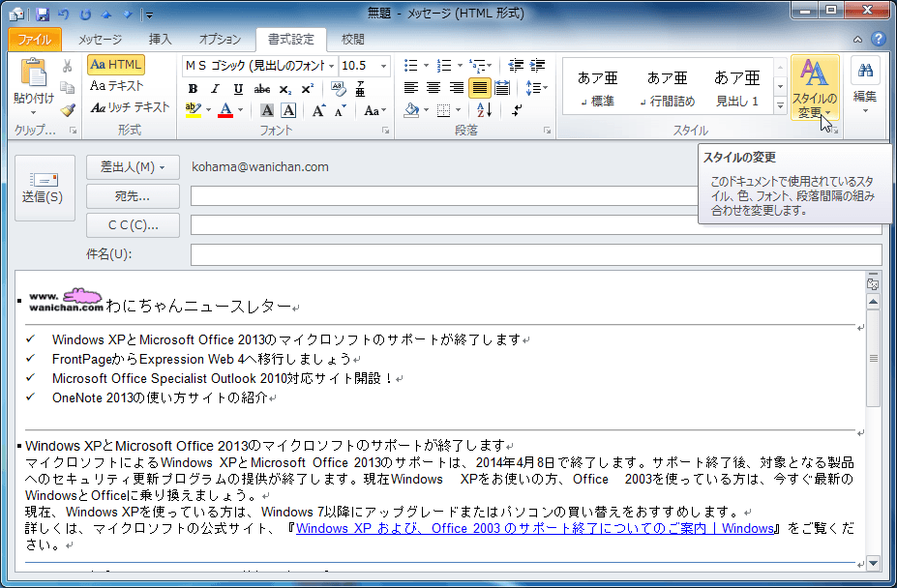897x588 pixels.
Task: Open the line spacing dropdown
Action: tap(537, 88)
